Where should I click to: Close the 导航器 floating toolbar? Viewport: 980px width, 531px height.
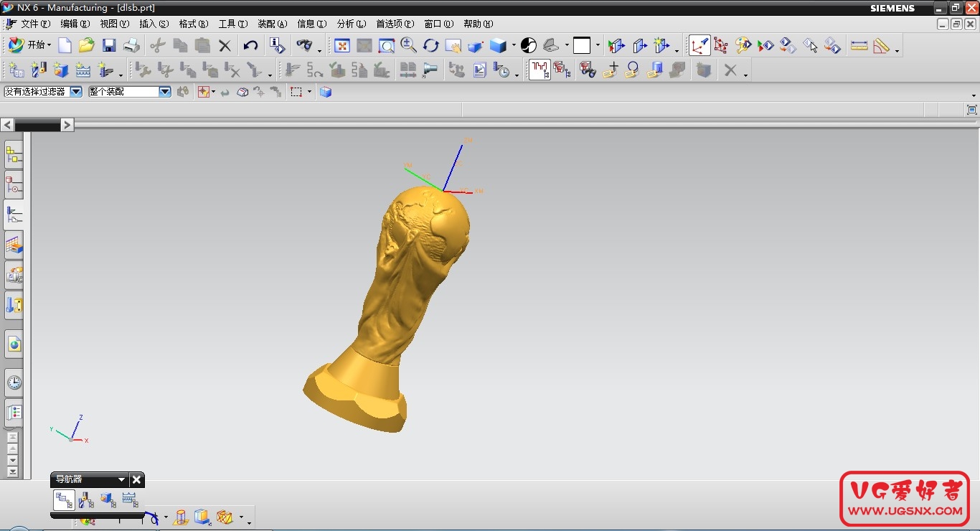coord(136,479)
